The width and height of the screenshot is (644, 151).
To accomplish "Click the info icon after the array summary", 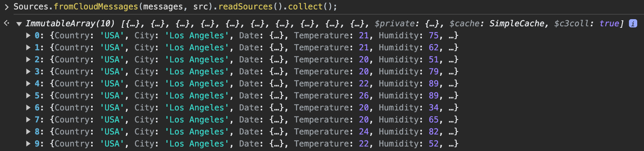I will point(633,24).
